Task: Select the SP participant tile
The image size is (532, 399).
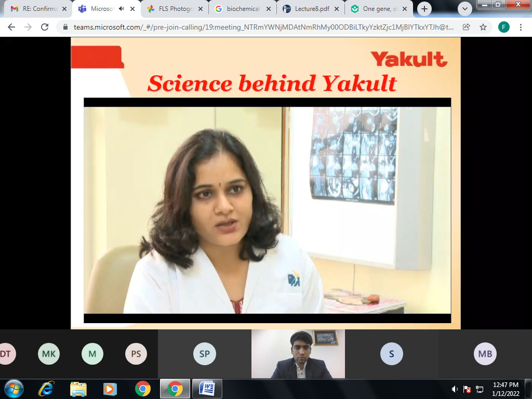Action: [x=205, y=354]
